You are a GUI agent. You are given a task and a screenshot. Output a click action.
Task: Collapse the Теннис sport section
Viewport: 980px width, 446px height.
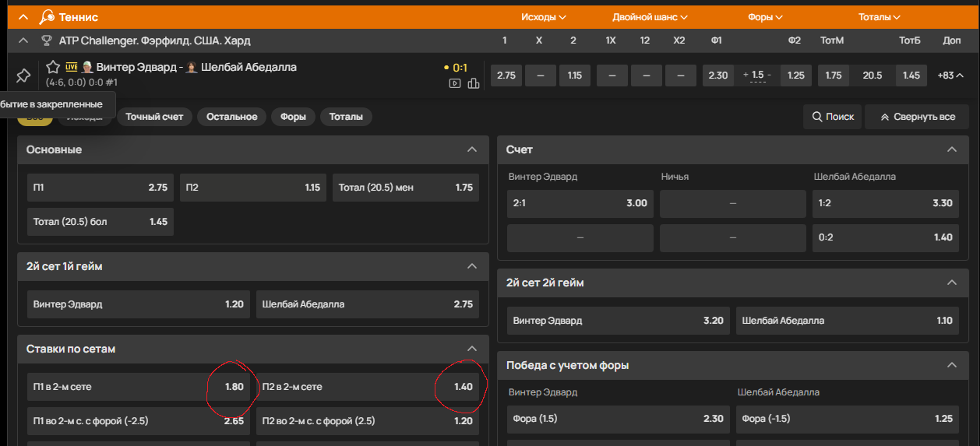[23, 16]
